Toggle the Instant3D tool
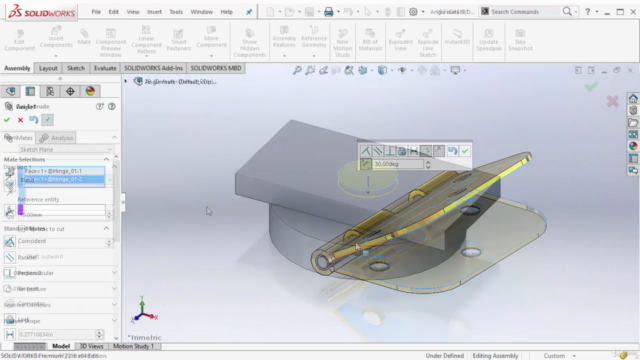The height and width of the screenshot is (360, 640). click(x=457, y=37)
